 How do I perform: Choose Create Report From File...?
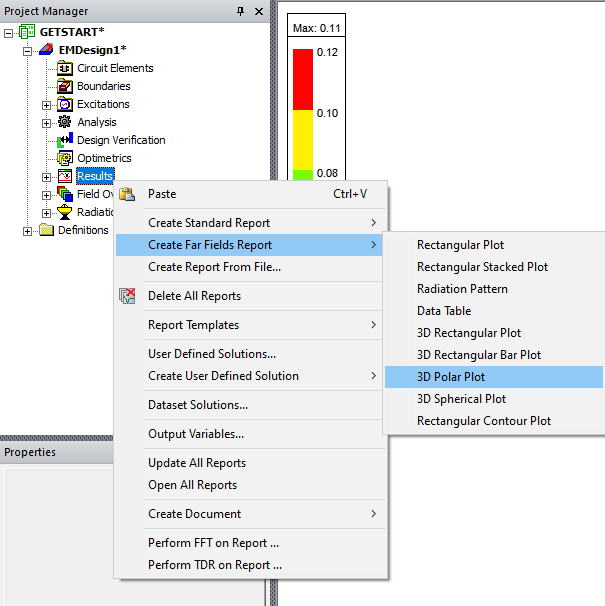[x=251, y=267]
